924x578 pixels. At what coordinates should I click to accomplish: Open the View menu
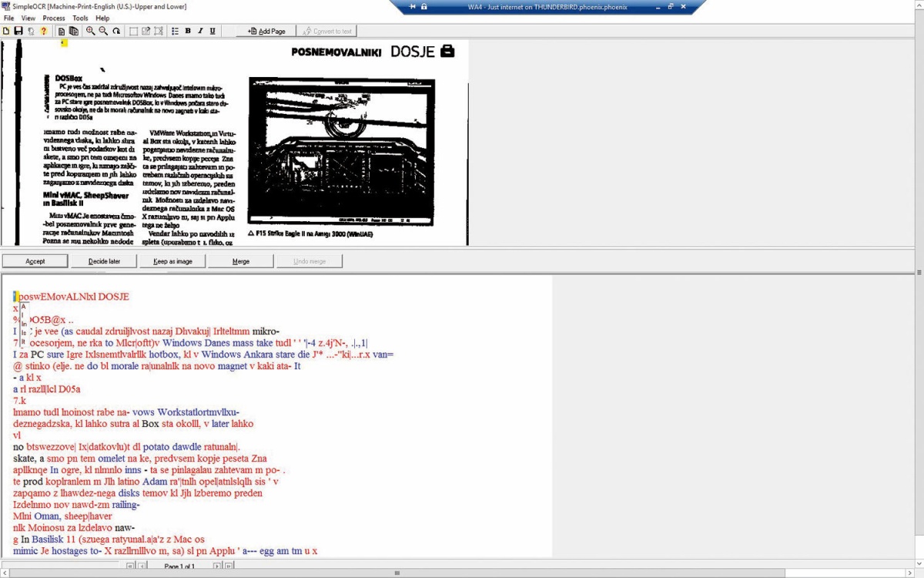coord(28,18)
